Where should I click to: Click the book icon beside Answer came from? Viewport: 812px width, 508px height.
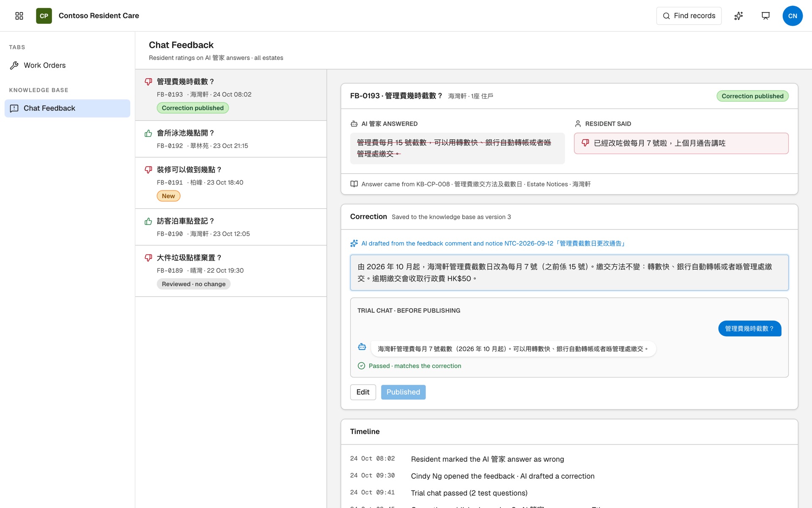354,184
